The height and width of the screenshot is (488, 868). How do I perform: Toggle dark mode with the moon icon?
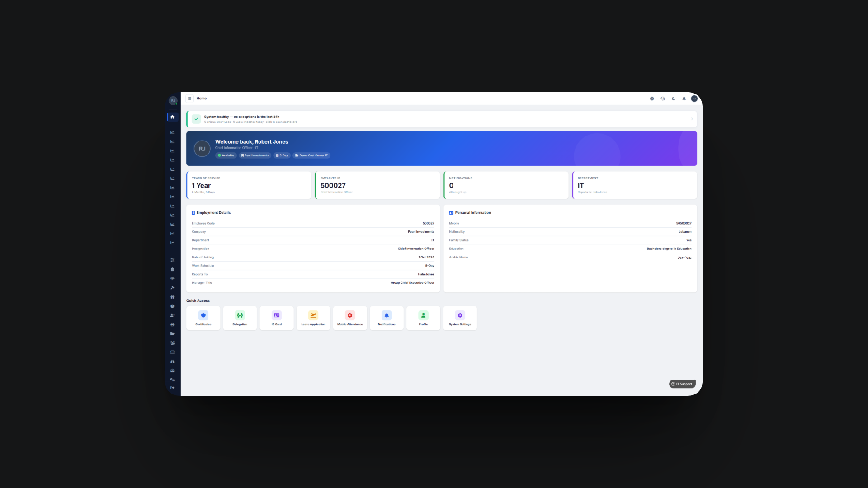tap(673, 99)
